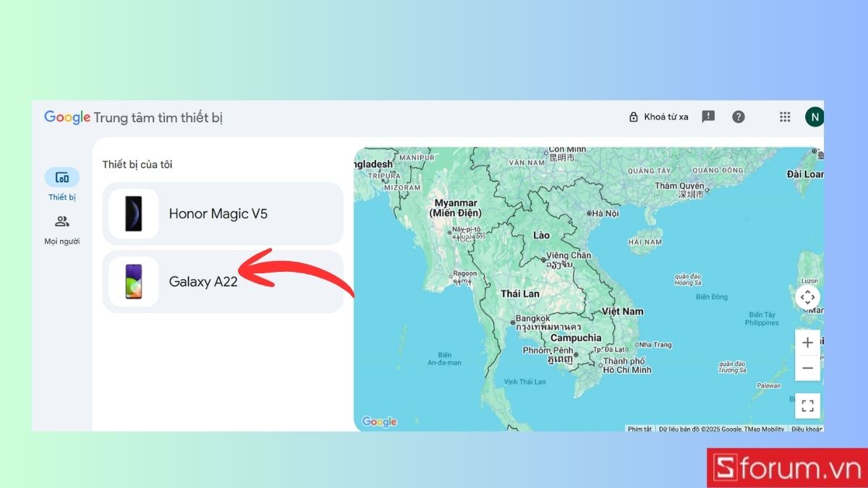Click the Rangoon label on map
This screenshot has height=488, width=868.
coord(464,273)
